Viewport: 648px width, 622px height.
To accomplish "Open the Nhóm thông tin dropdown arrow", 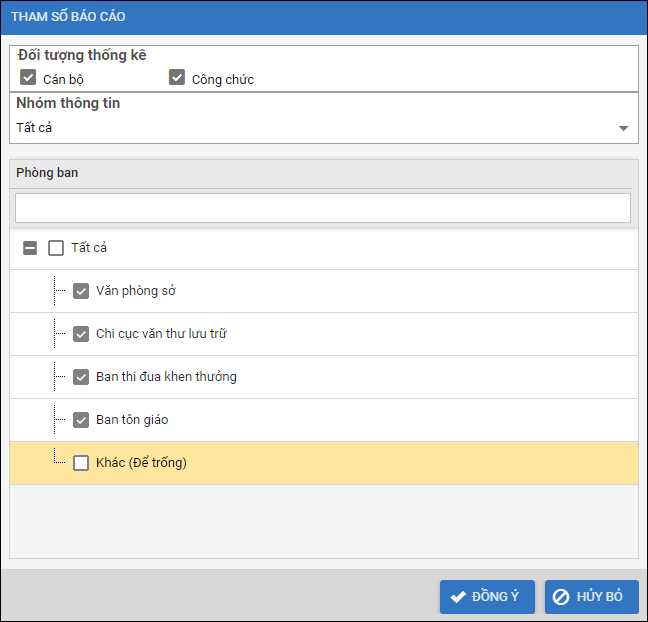I will (x=623, y=128).
